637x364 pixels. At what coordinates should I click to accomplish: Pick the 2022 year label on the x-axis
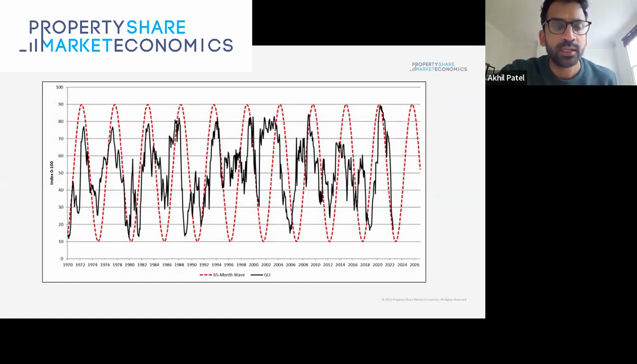point(390,265)
